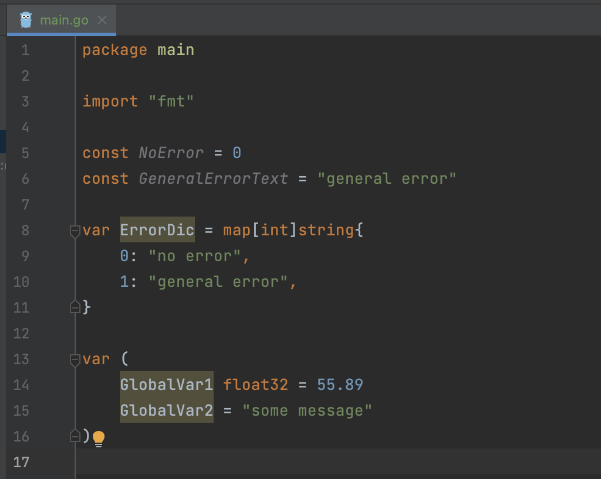
Task: Click the highlighted GlobalVar1 variable name
Action: point(166,385)
